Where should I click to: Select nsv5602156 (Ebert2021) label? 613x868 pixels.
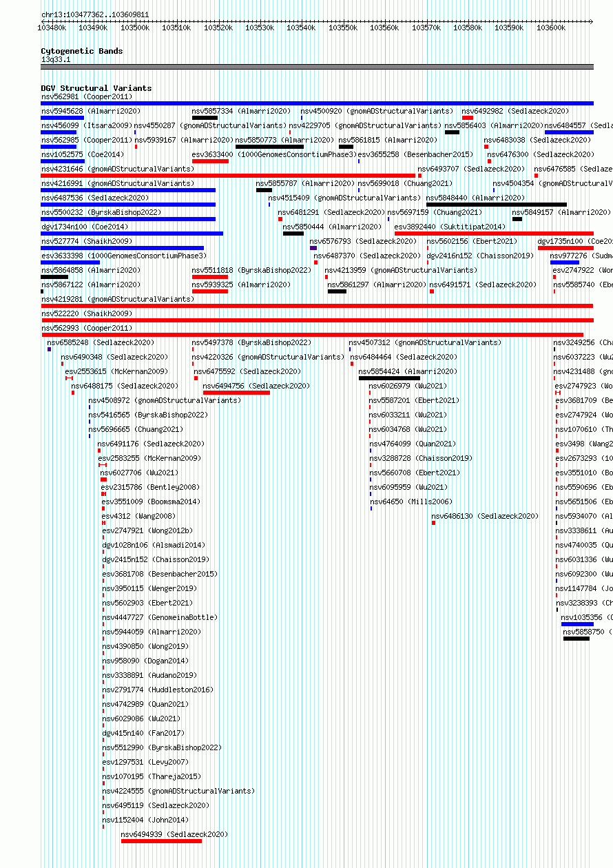472,241
